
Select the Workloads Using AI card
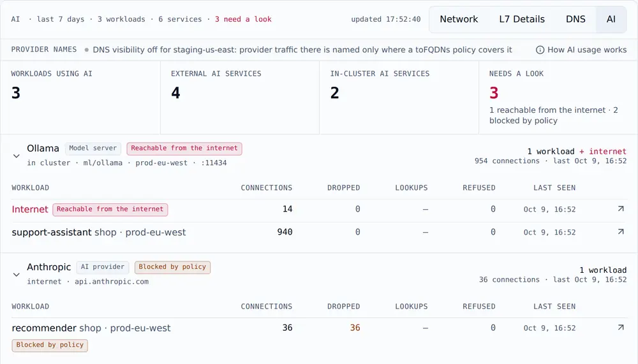click(x=80, y=97)
